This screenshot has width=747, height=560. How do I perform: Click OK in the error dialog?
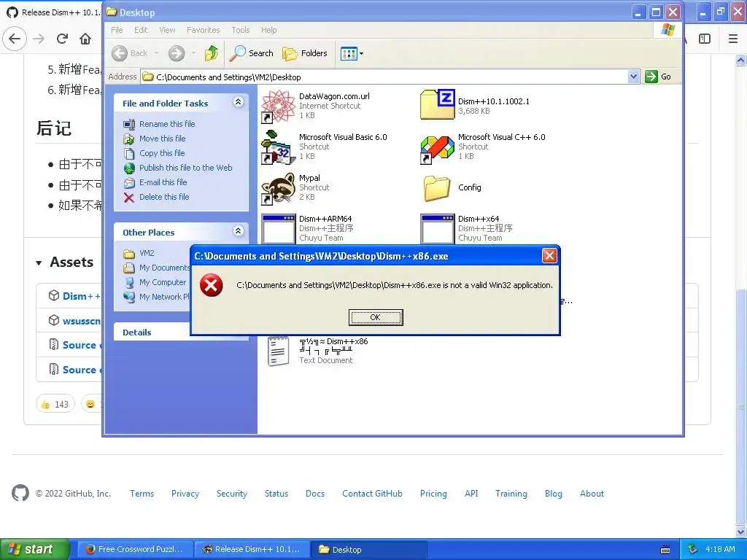coord(376,317)
